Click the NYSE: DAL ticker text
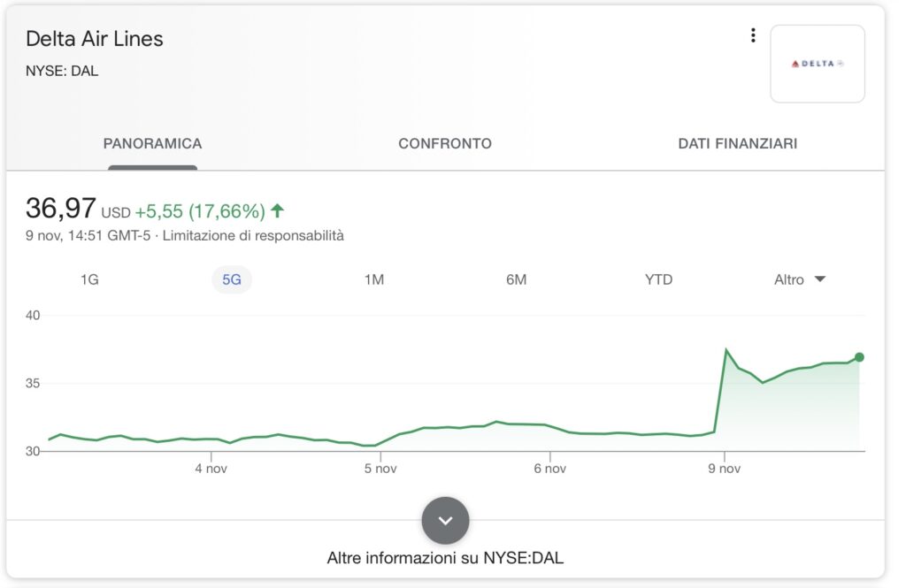 (x=62, y=71)
